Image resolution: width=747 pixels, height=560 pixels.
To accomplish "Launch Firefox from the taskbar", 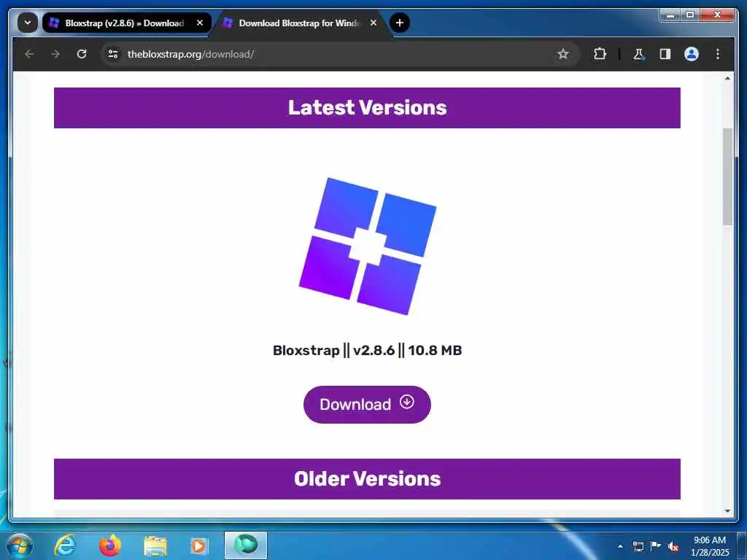I will [x=110, y=545].
